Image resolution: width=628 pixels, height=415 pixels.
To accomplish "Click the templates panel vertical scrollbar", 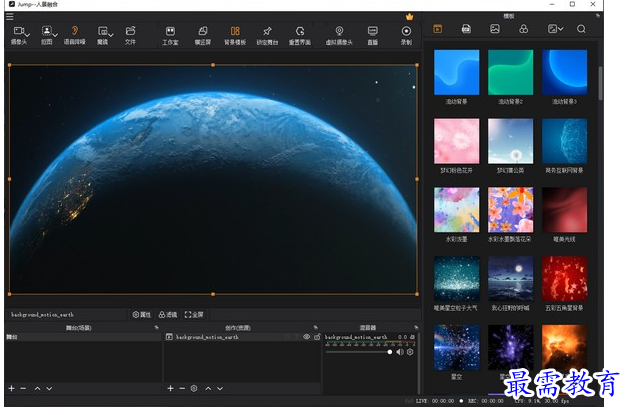I will click(x=600, y=83).
